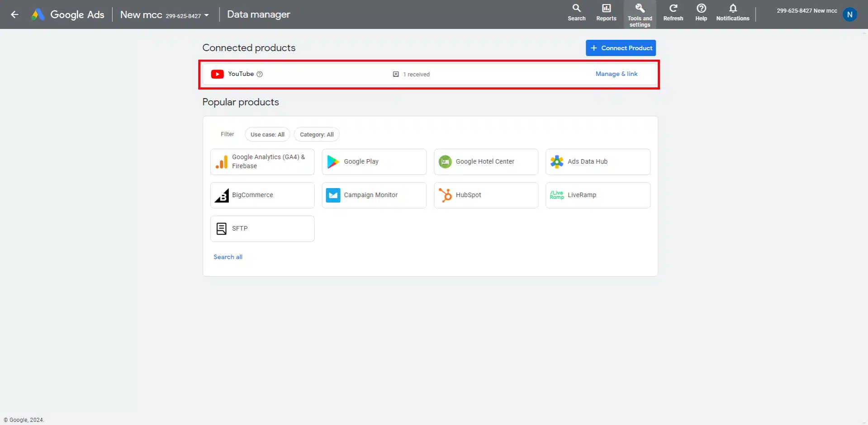
Task: Open the Use case: All filter
Action: [267, 135]
